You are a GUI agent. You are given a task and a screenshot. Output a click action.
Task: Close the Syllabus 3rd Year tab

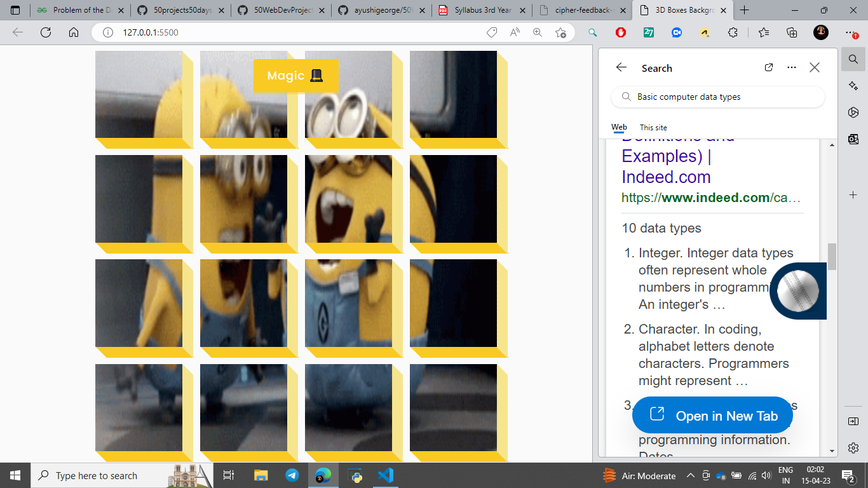click(x=522, y=10)
